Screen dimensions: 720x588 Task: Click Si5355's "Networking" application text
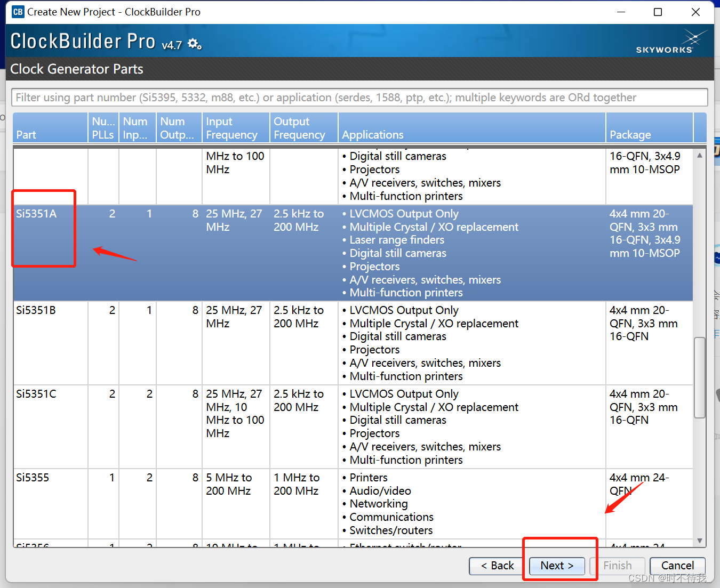pyautogui.click(x=379, y=504)
